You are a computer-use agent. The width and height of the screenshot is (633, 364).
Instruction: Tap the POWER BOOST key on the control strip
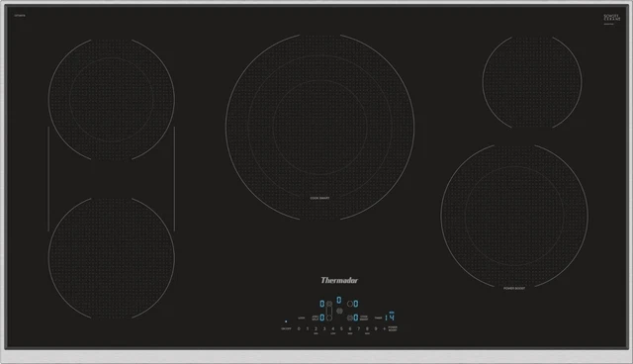(393, 328)
